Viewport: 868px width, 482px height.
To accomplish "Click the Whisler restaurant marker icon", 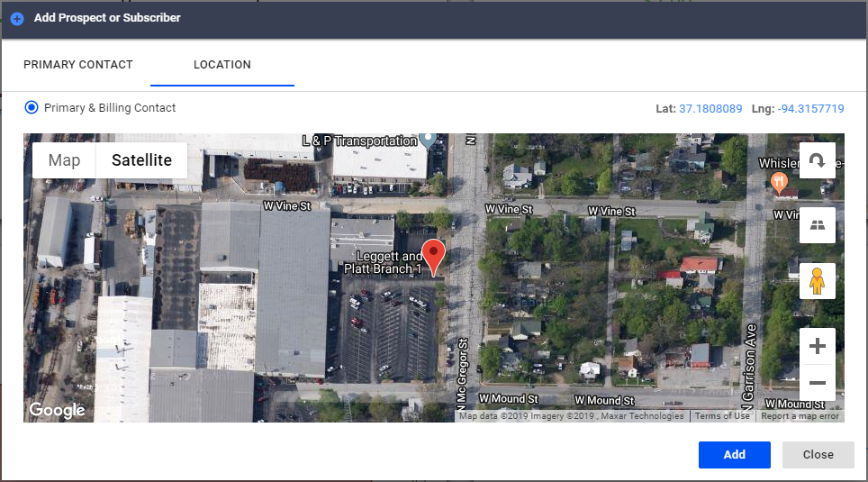I will [779, 182].
